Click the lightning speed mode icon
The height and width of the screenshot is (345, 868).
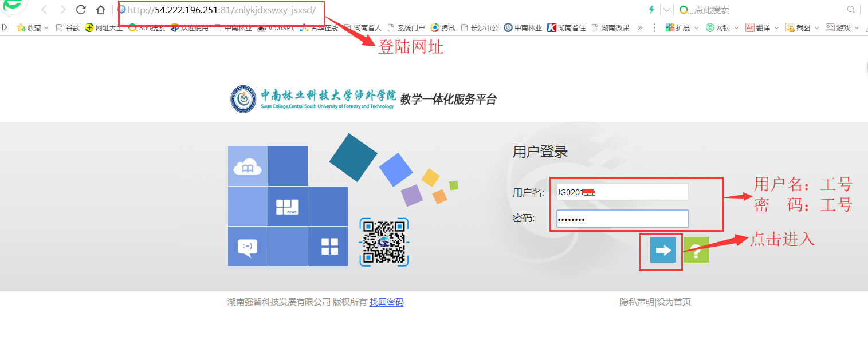tap(651, 9)
